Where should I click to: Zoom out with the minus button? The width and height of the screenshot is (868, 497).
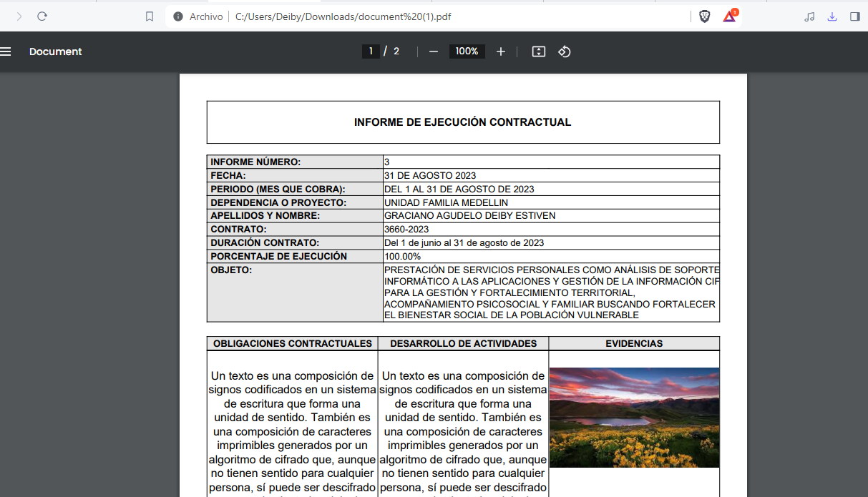(x=434, y=51)
